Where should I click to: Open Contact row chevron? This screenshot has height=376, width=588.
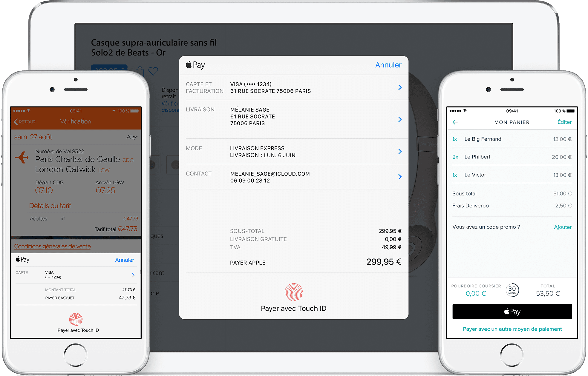400,177
